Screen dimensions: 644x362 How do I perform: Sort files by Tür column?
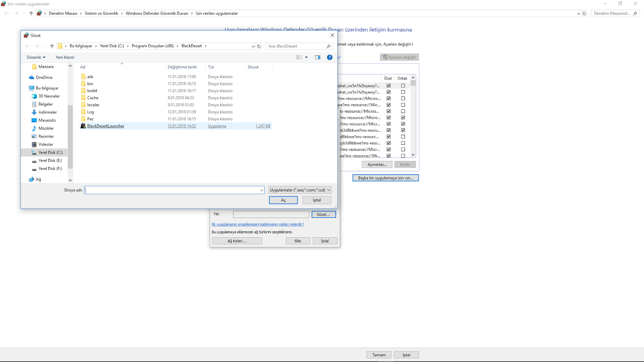pos(226,67)
